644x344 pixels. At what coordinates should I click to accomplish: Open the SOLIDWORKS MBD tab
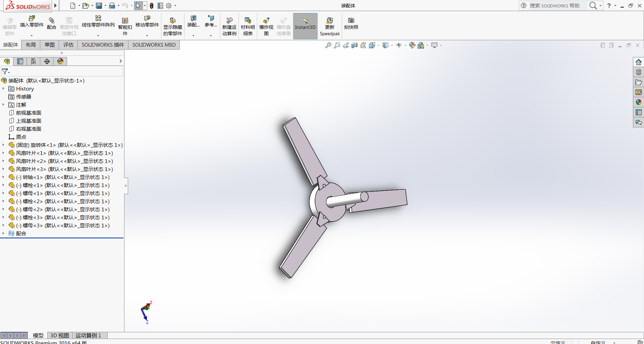pos(154,45)
